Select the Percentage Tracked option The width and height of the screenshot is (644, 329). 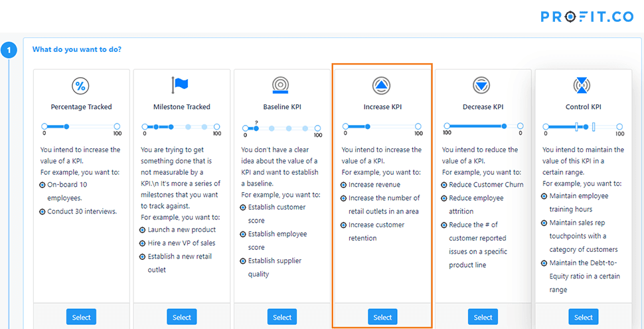point(81,317)
